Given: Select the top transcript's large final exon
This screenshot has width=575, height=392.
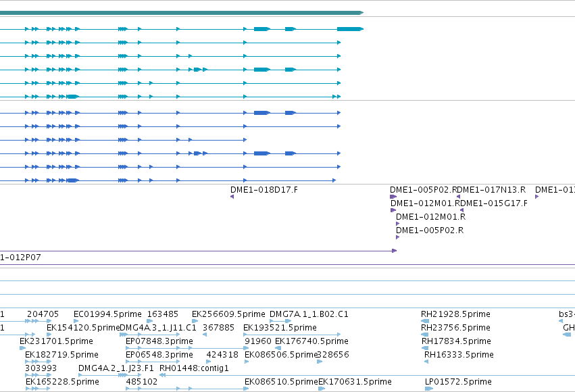Looking at the screenshot, I should (x=350, y=29).
